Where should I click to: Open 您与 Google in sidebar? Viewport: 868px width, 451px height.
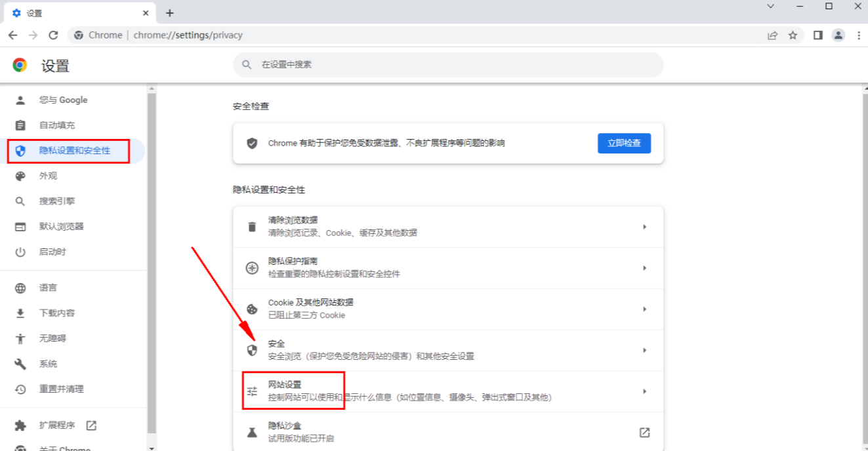73,100
